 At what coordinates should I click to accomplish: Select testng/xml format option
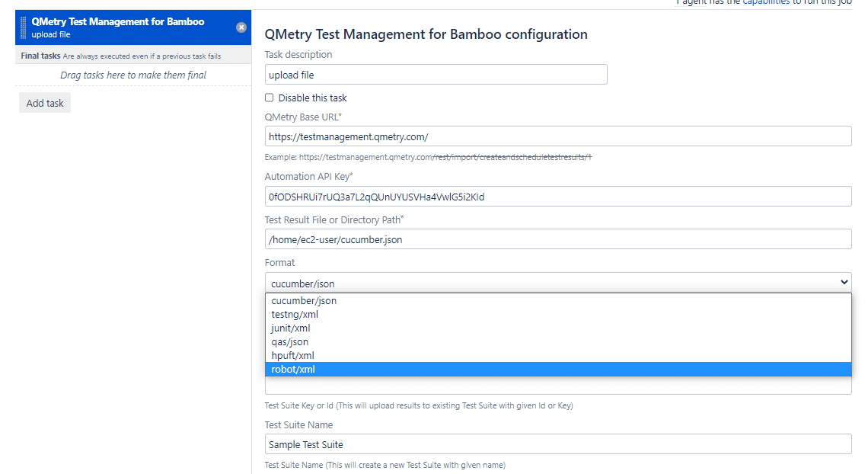pos(295,314)
